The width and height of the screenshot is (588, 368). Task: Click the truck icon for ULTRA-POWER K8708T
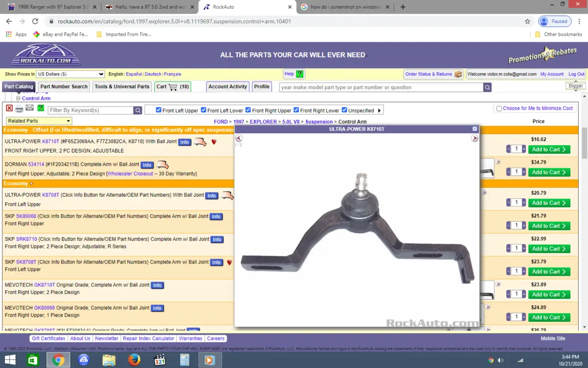(x=227, y=195)
